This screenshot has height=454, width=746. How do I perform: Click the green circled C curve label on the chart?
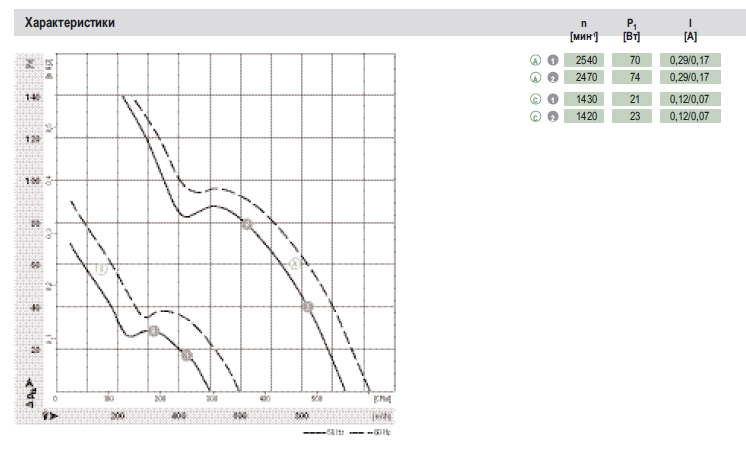click(x=101, y=269)
